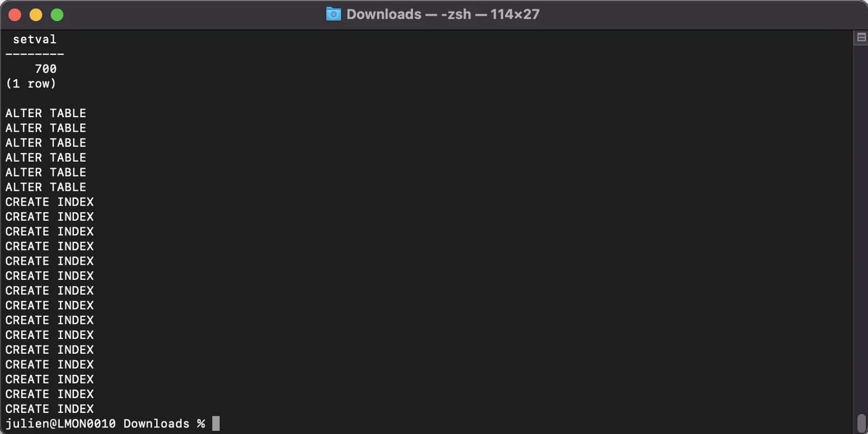Click the 'julien@LMON0010' prompt text
The image size is (868, 434).
[x=61, y=424]
